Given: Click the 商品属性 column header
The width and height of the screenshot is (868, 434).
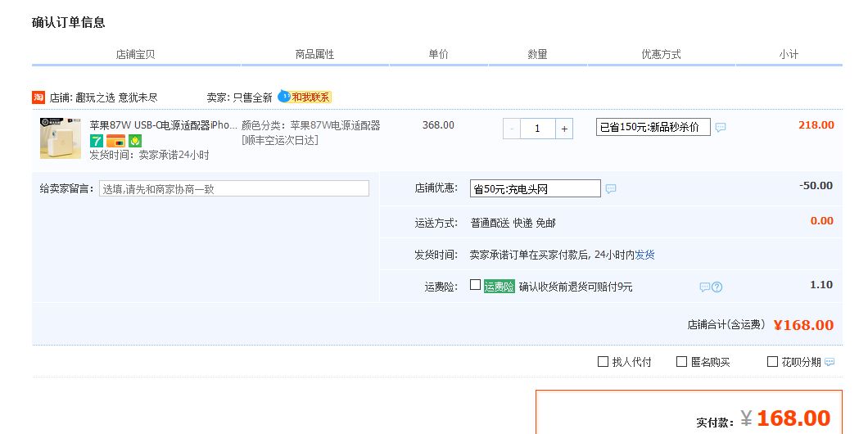Looking at the screenshot, I should [314, 54].
